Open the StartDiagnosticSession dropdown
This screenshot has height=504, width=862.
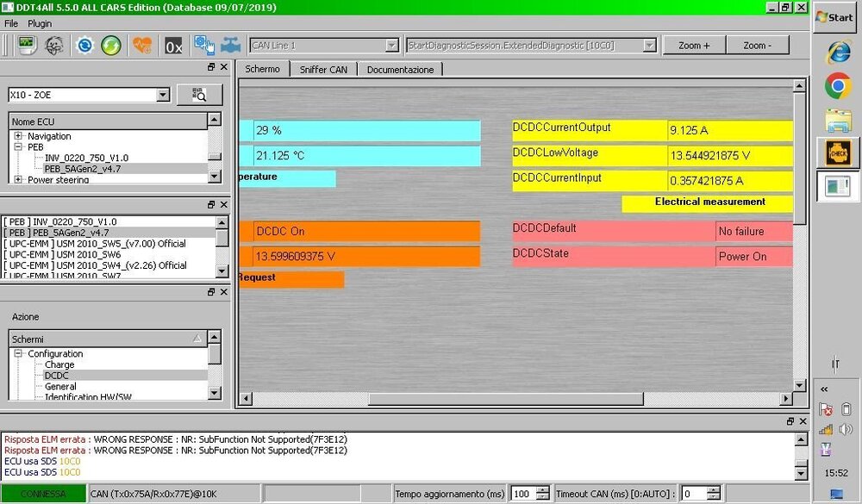649,45
